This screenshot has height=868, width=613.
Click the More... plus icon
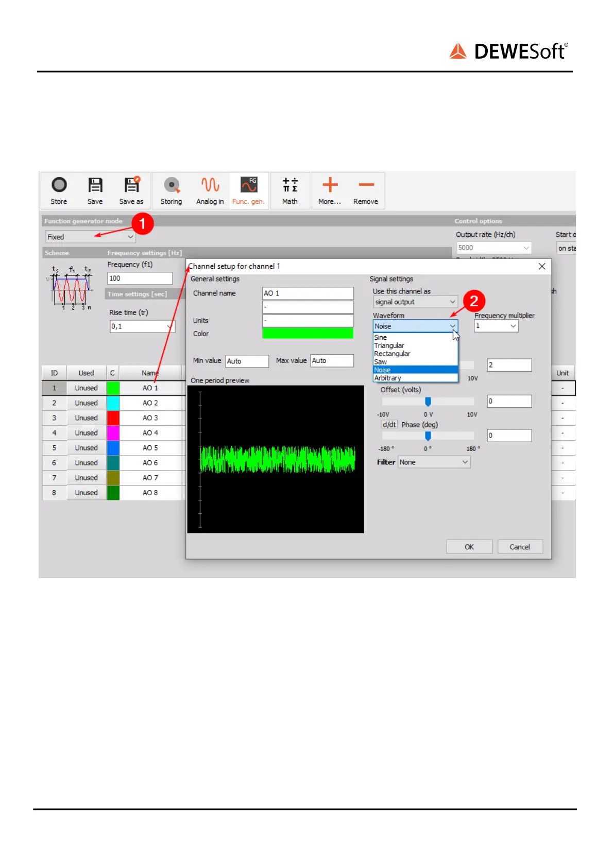(x=330, y=185)
